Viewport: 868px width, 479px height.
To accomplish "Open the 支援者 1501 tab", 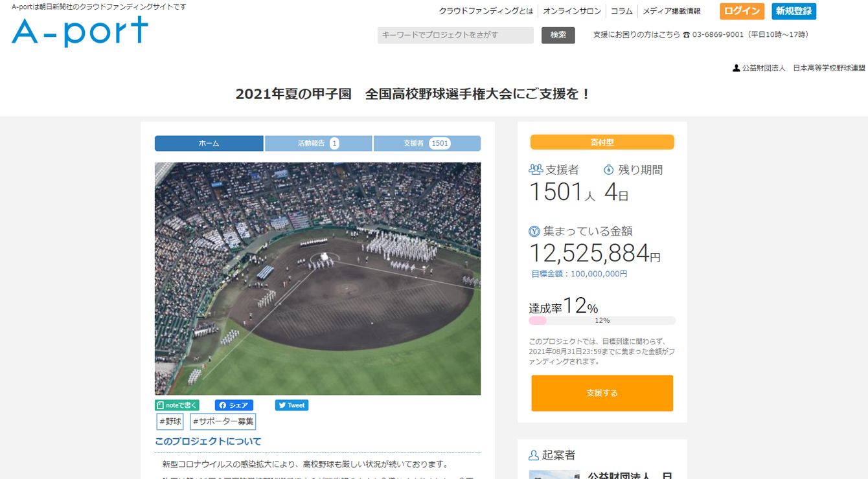I will pyautogui.click(x=427, y=143).
